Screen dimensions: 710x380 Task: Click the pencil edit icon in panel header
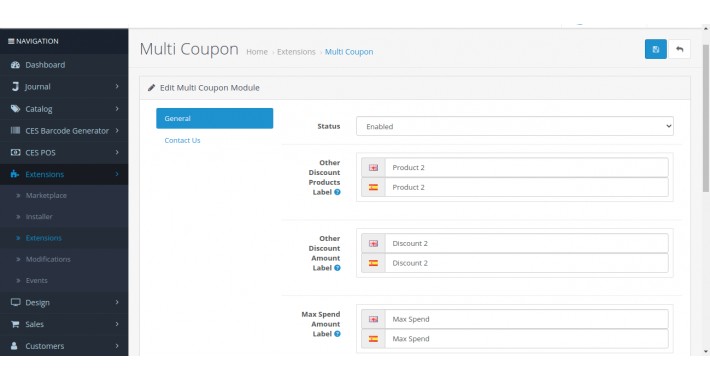[152, 87]
